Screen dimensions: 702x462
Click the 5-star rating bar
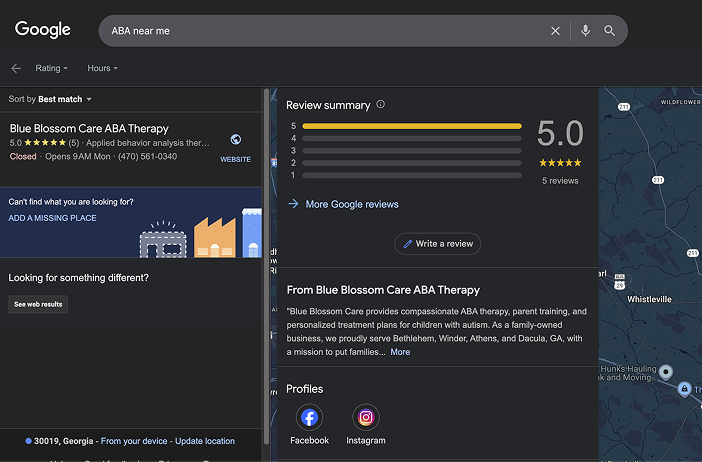[412, 126]
